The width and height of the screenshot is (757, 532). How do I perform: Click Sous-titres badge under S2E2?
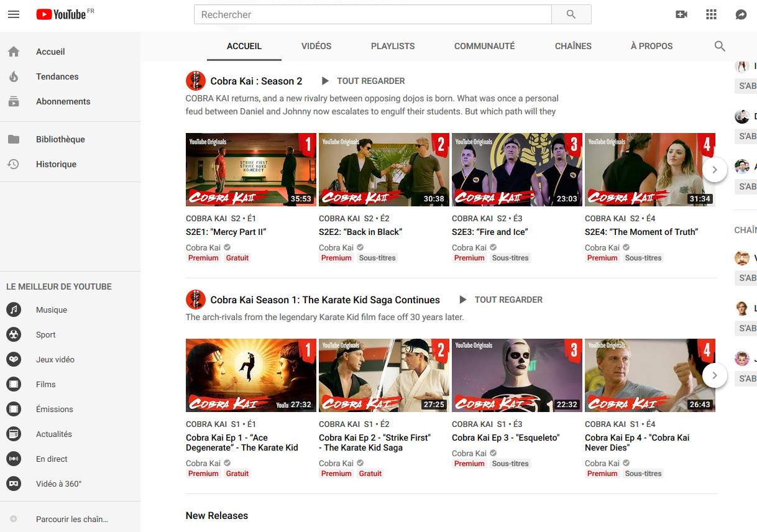pyautogui.click(x=377, y=258)
